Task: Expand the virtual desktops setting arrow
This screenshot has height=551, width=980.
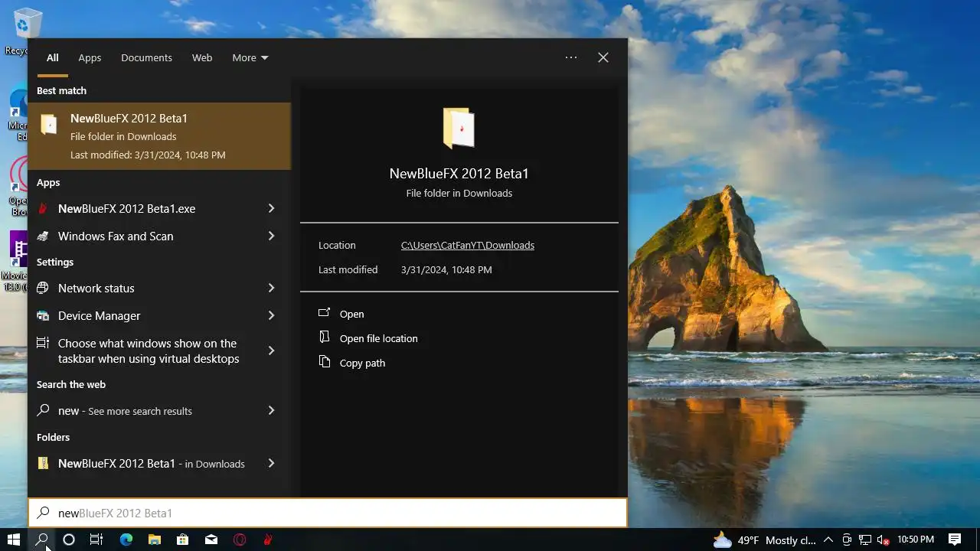Action: 271,350
